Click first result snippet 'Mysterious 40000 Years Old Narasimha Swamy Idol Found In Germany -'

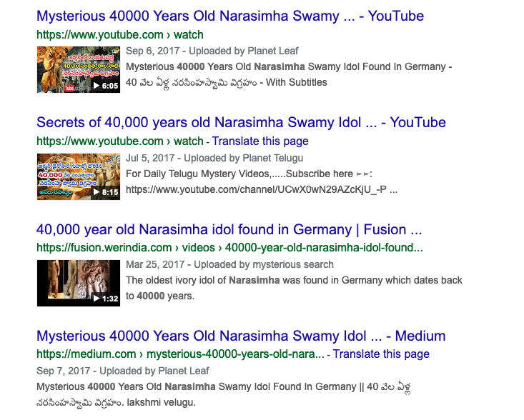[289, 66]
